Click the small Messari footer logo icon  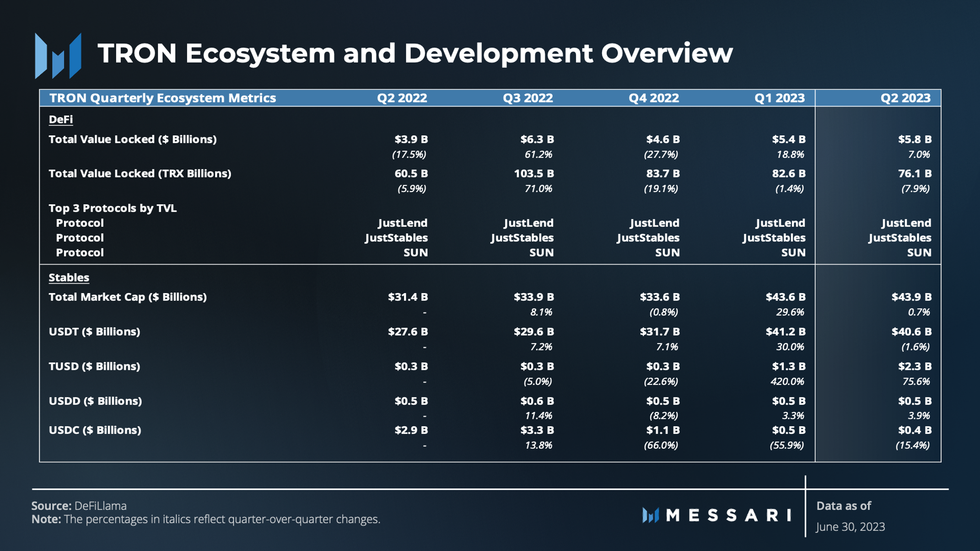click(x=650, y=515)
